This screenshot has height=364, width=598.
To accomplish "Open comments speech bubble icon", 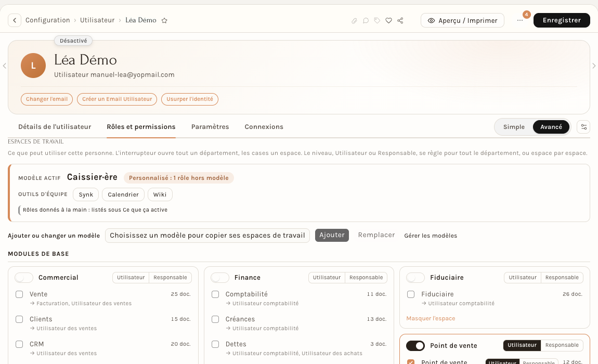I will [366, 21].
